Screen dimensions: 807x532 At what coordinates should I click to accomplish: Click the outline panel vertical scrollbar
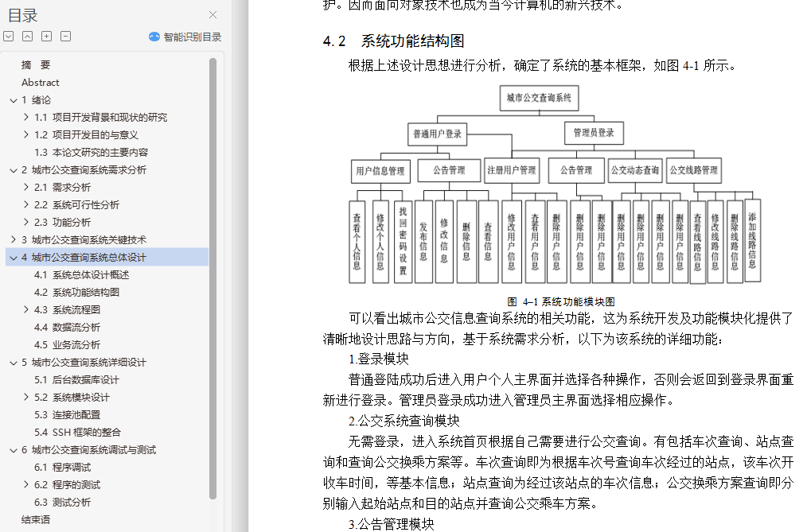tap(212, 278)
